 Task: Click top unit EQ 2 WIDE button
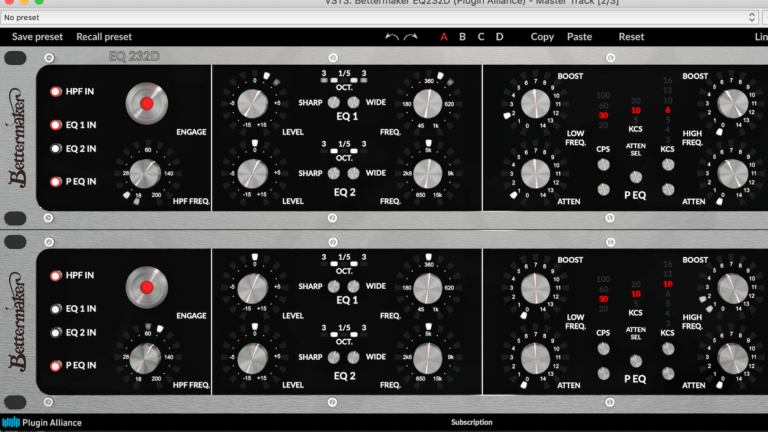coord(353,173)
